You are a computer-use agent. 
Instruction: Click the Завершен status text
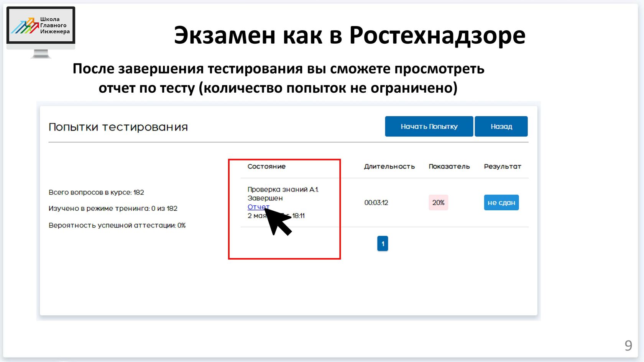pos(265,198)
